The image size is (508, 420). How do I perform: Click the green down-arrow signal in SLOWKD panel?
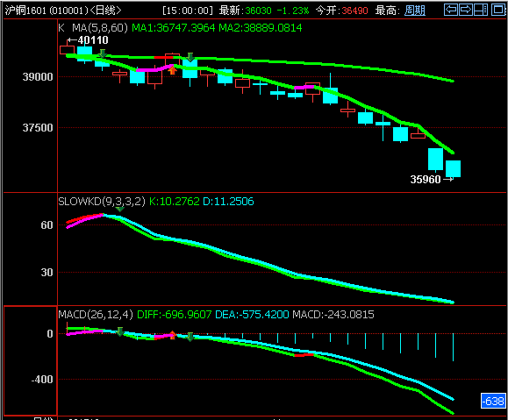click(x=120, y=210)
